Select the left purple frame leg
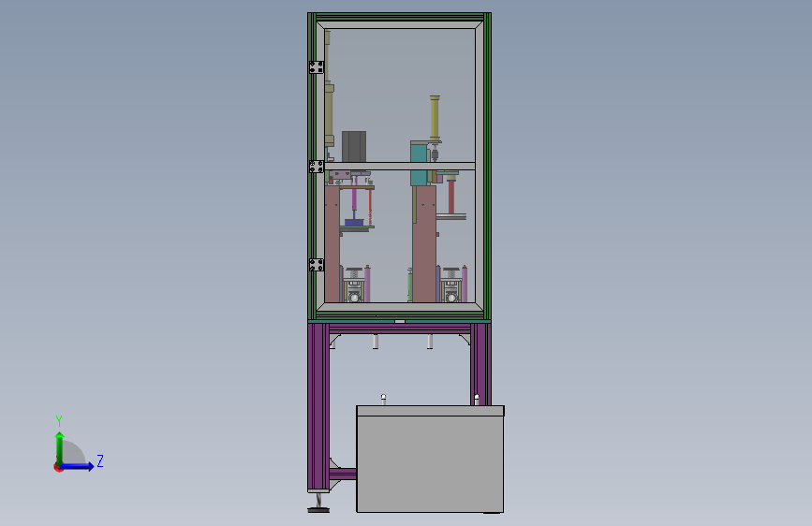 [318, 407]
